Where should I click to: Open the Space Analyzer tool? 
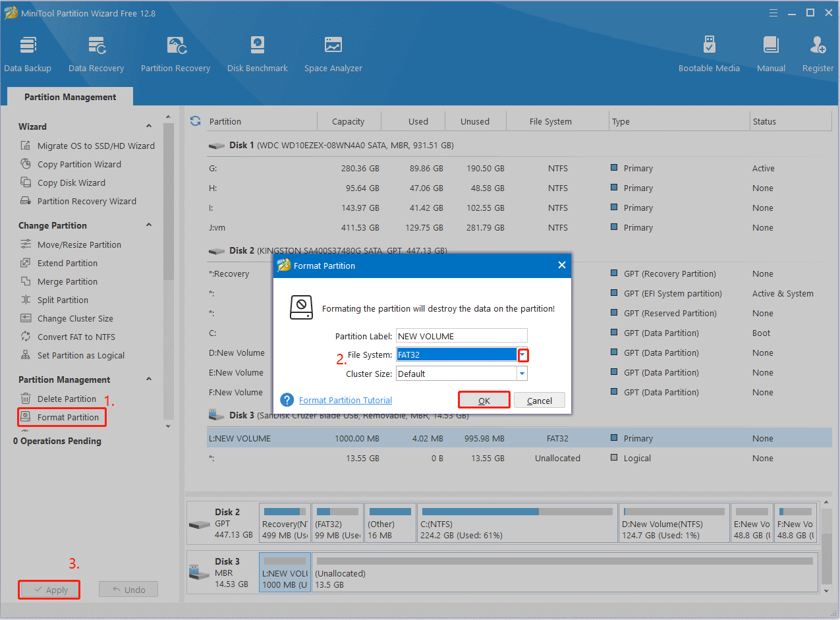click(x=333, y=54)
